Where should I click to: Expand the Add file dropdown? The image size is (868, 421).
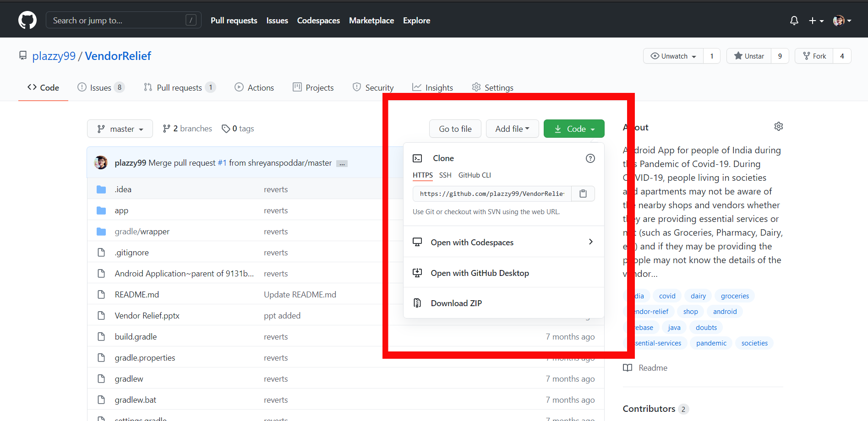[512, 129]
